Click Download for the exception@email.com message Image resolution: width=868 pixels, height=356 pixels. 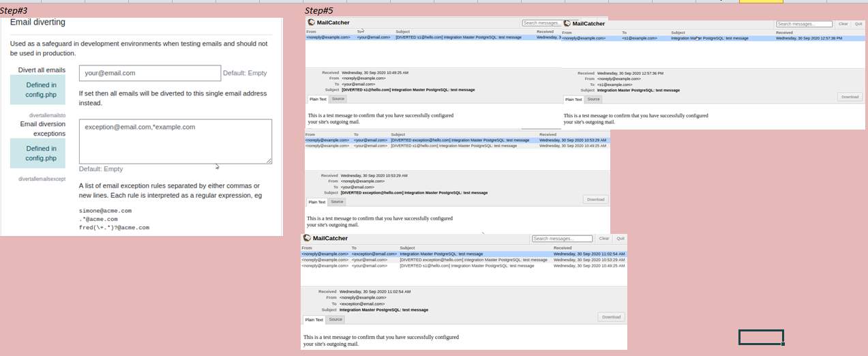[612, 317]
